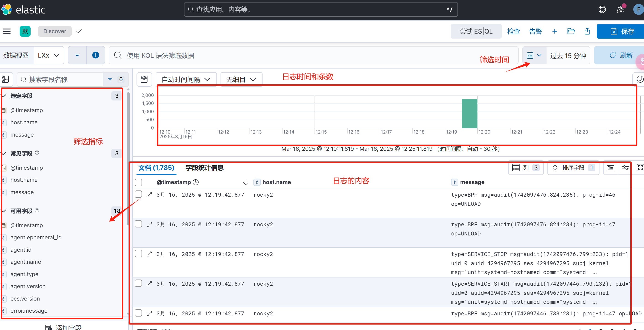Tick the third log row checkbox
The height and width of the screenshot is (330, 644).
[138, 254]
